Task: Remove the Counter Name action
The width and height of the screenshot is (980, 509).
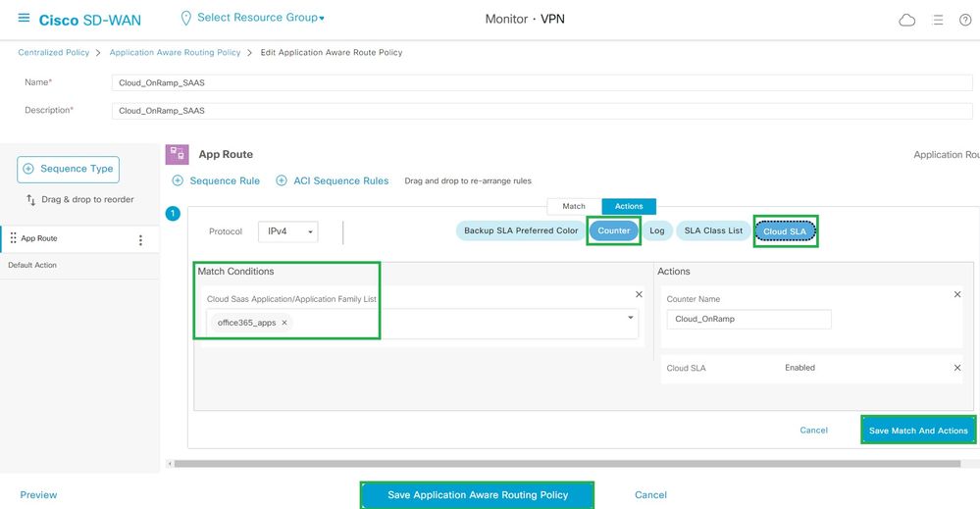Action: click(956, 294)
